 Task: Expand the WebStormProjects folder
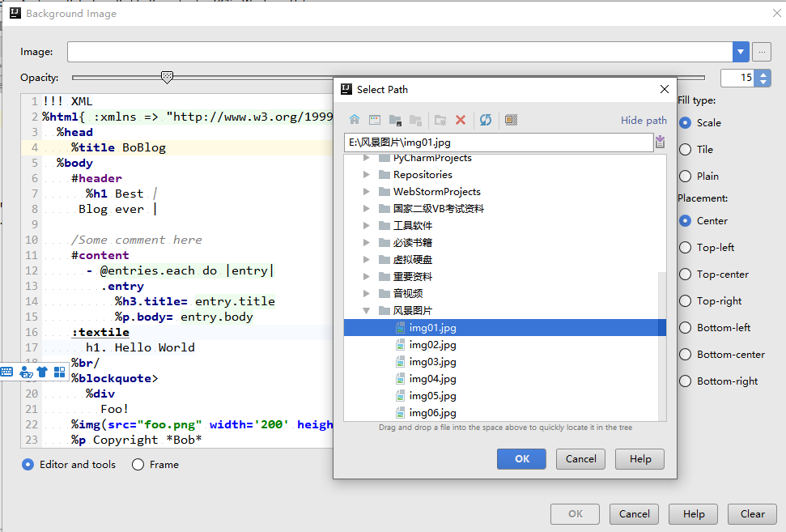(x=366, y=193)
